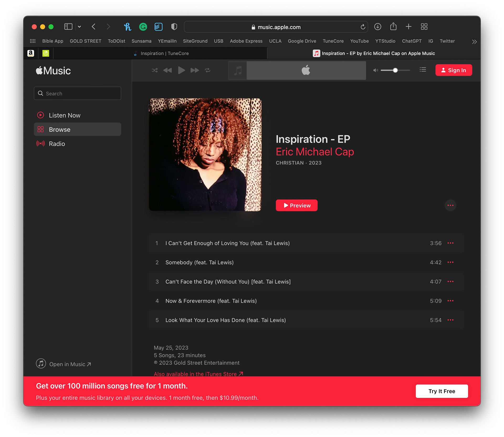Screen dimensions: 504x437
Task: Adjust the volume slider
Action: 395,70
